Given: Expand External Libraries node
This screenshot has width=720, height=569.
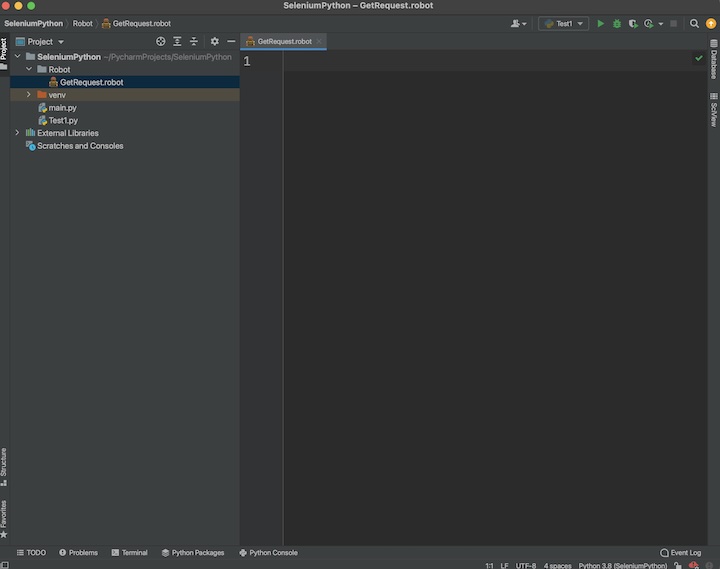Looking at the screenshot, I should coord(17,133).
